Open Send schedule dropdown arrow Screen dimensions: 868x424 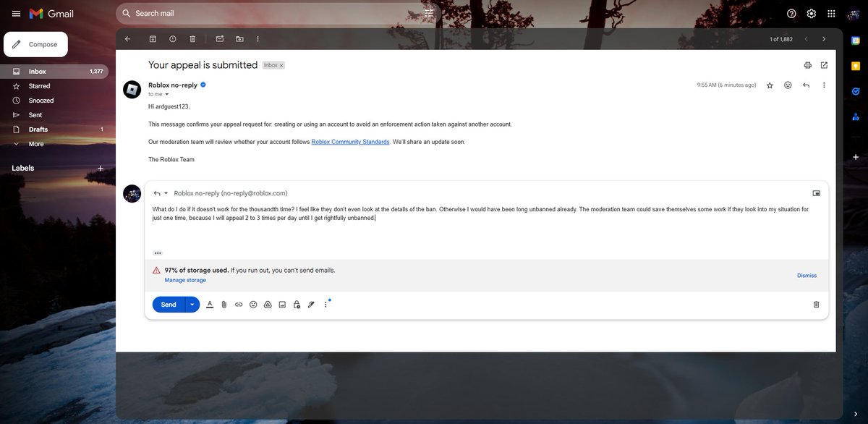pos(192,305)
